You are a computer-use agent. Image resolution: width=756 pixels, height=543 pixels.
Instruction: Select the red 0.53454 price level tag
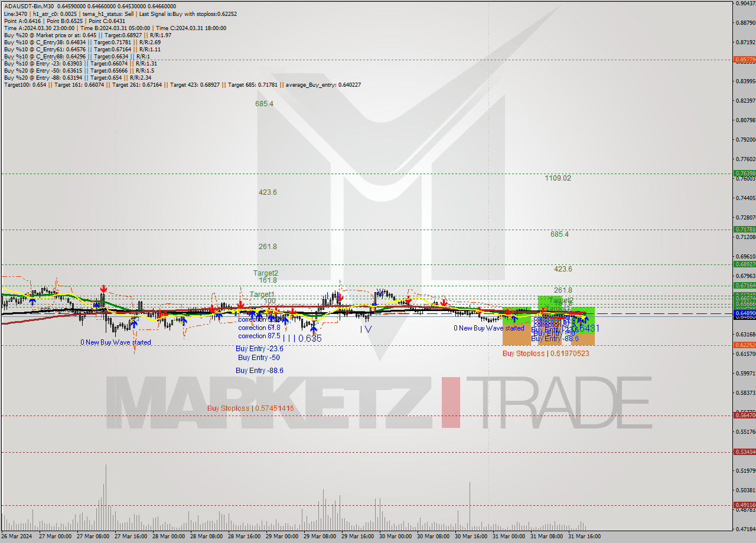pos(744,452)
